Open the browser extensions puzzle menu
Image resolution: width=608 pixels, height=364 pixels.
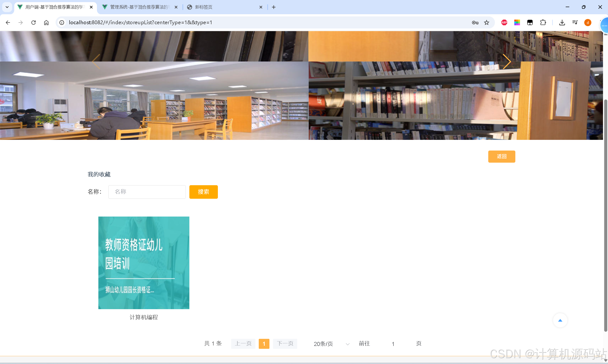pyautogui.click(x=543, y=22)
